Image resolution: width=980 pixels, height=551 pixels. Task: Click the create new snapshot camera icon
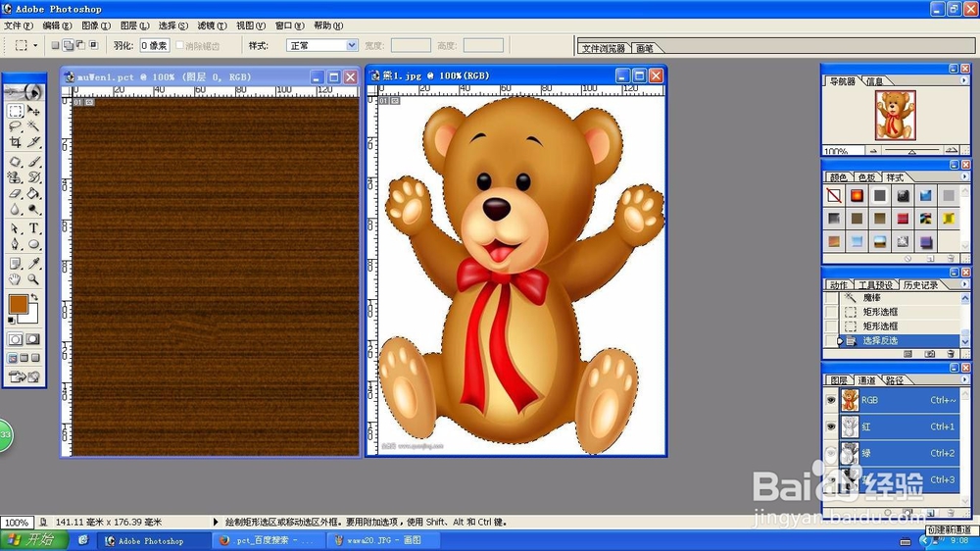[x=929, y=354]
